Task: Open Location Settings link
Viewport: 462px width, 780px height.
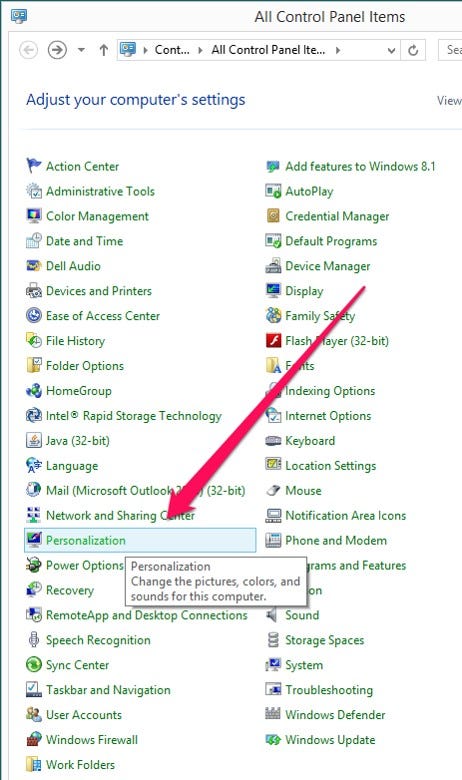Action: point(330,466)
